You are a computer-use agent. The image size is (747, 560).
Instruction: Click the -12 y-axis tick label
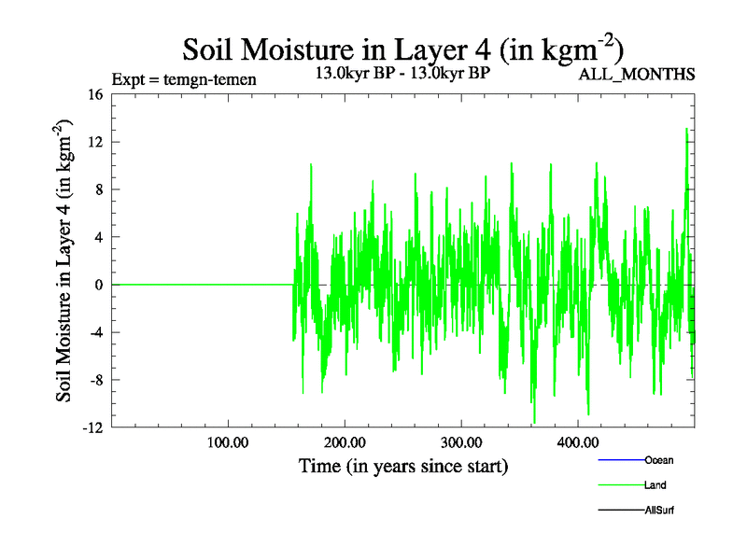tap(92, 427)
